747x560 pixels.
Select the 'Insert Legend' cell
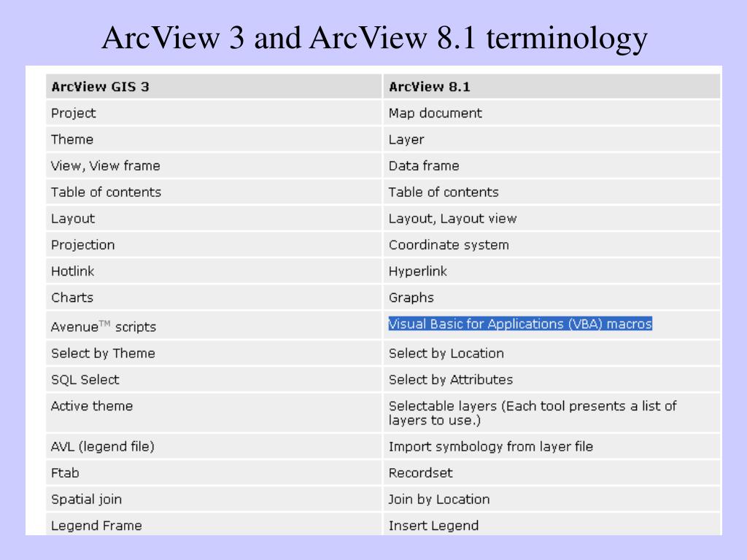point(551,525)
